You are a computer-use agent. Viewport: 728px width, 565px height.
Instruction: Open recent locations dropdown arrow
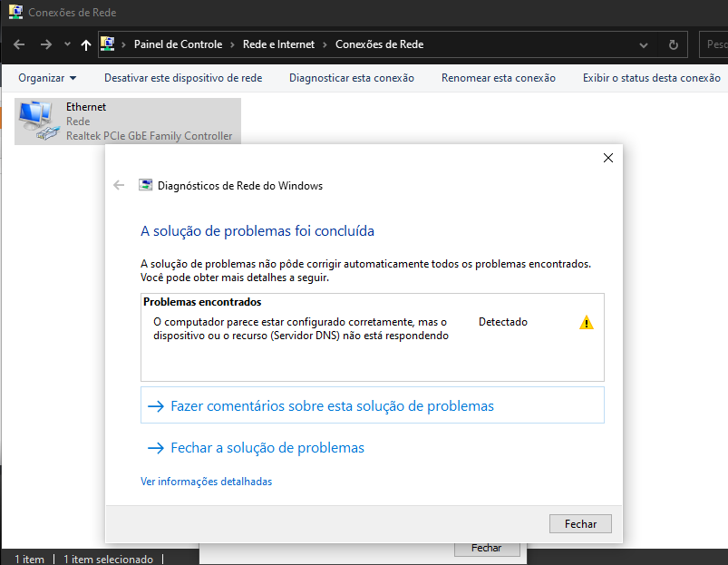[67, 44]
